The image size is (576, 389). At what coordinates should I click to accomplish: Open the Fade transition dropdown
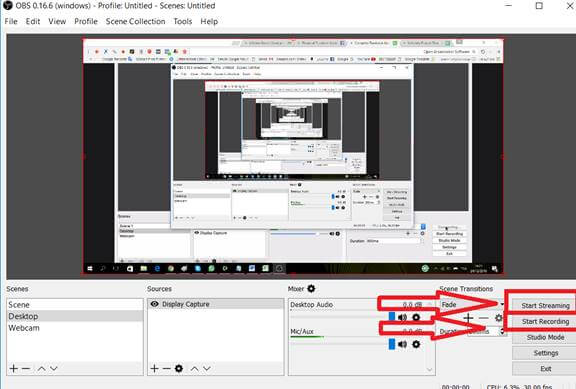472,305
